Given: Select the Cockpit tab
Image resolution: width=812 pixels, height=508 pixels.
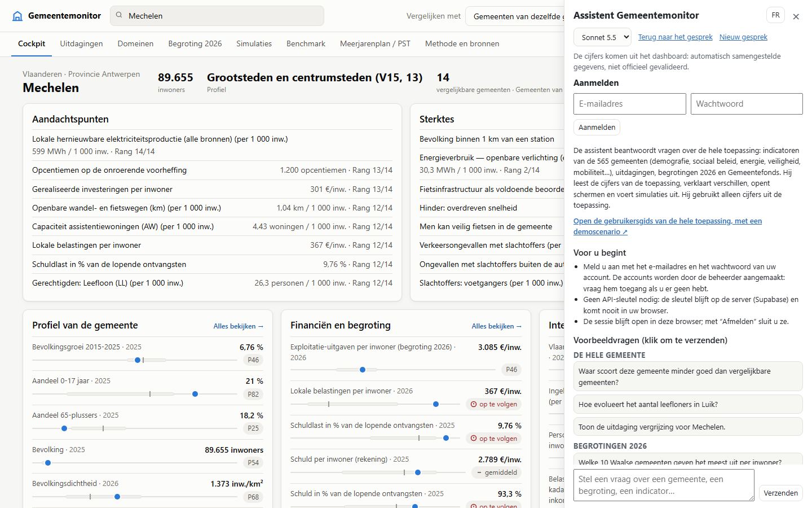Looking at the screenshot, I should (32, 43).
